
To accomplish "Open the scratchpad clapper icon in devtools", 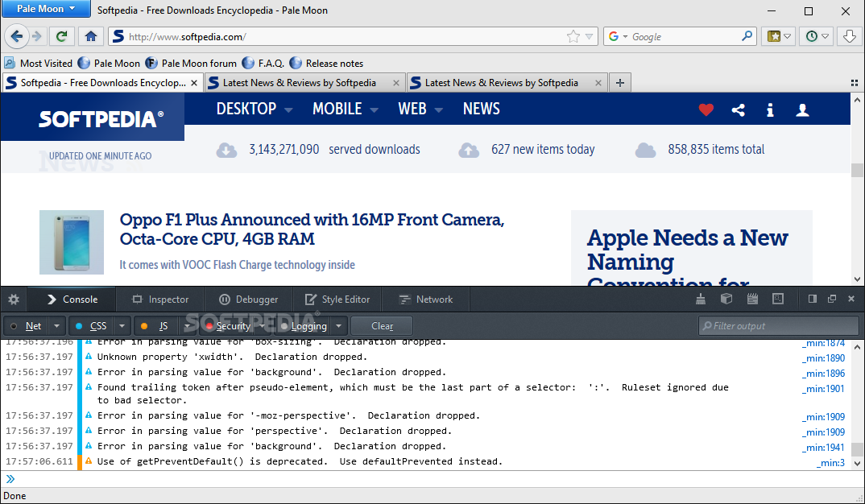I will coord(752,299).
